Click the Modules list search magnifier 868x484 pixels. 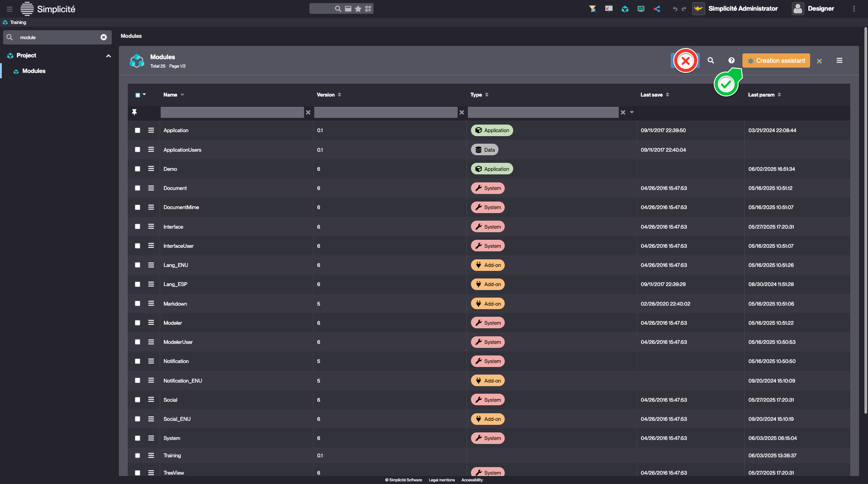(711, 60)
